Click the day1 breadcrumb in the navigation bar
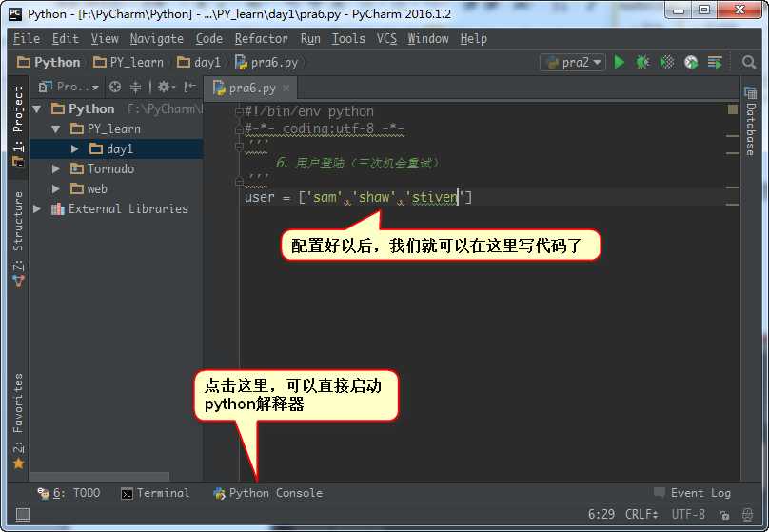This screenshot has height=532, width=769. click(199, 62)
